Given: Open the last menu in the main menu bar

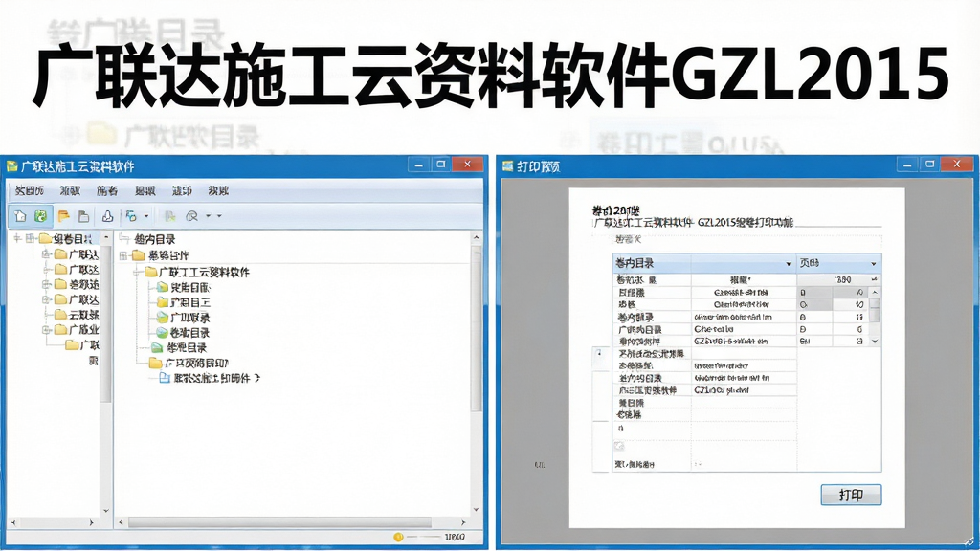Looking at the screenshot, I should (218, 190).
